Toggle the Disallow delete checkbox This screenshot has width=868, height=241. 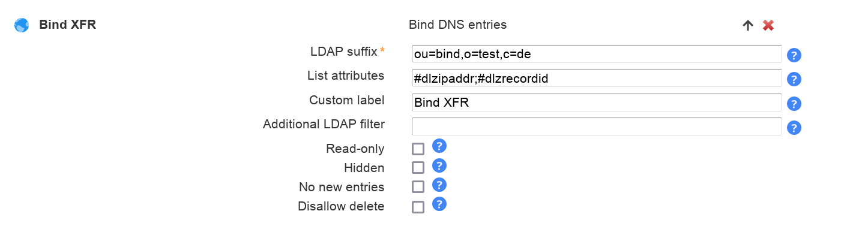pos(418,207)
